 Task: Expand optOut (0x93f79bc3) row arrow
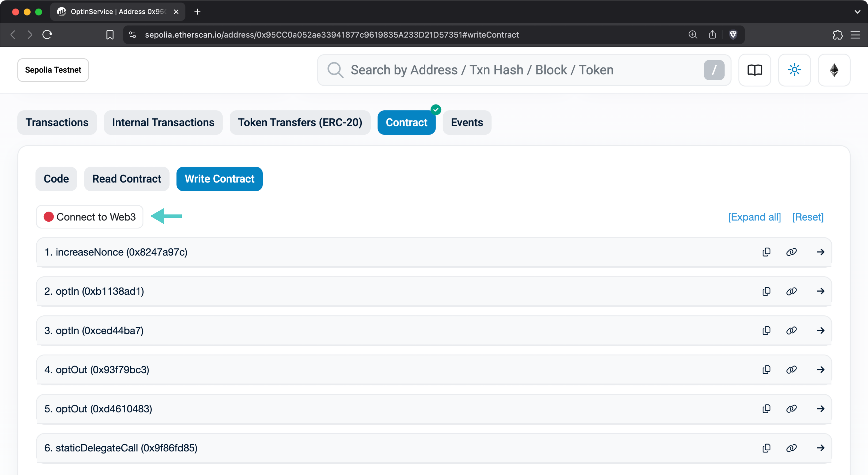point(820,370)
